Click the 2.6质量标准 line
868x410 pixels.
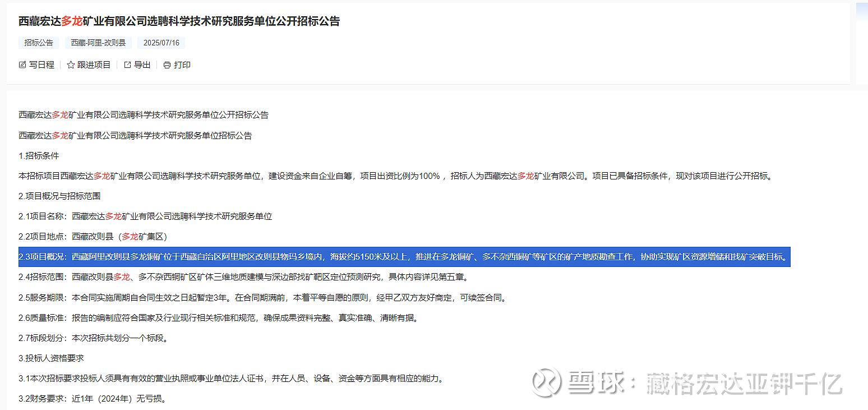[219, 318]
